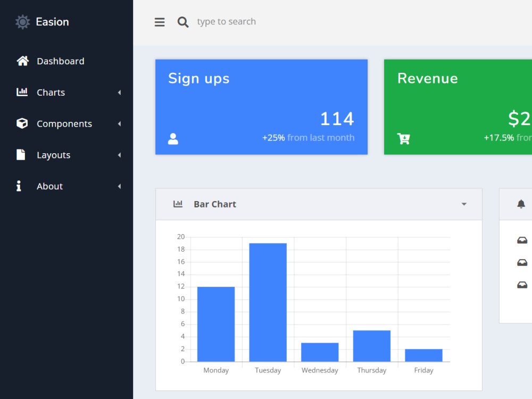This screenshot has width=532, height=399.
Task: Click '+25% from last month' text
Action: [309, 138]
